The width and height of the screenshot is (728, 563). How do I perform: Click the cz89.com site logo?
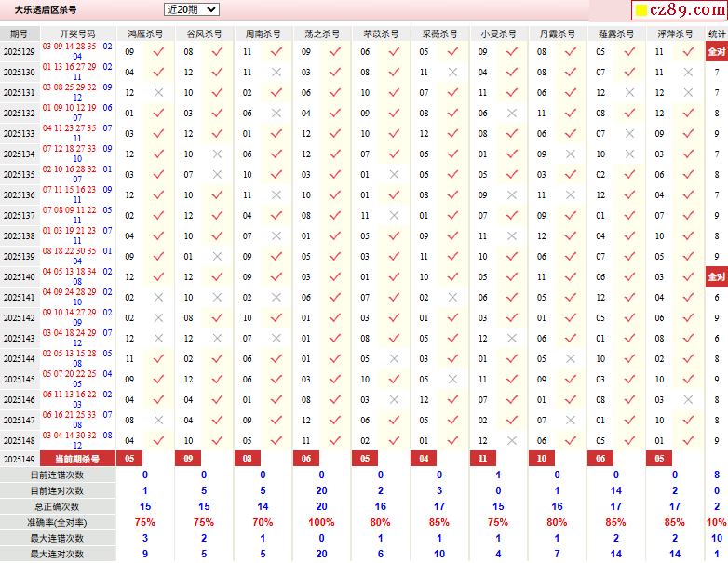678,11
